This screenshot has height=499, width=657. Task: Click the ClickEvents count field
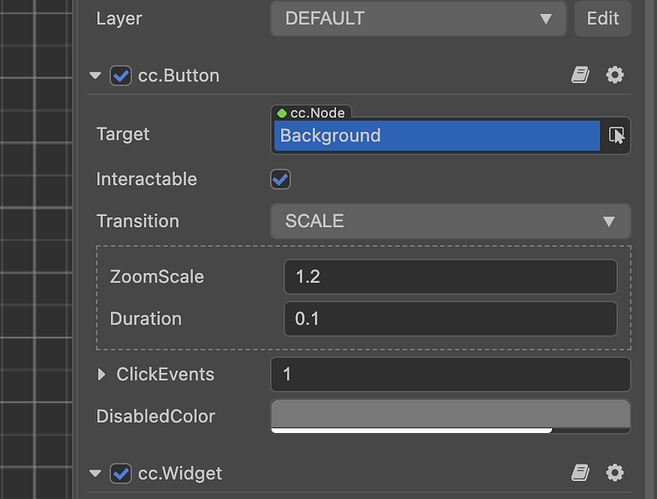coord(450,374)
